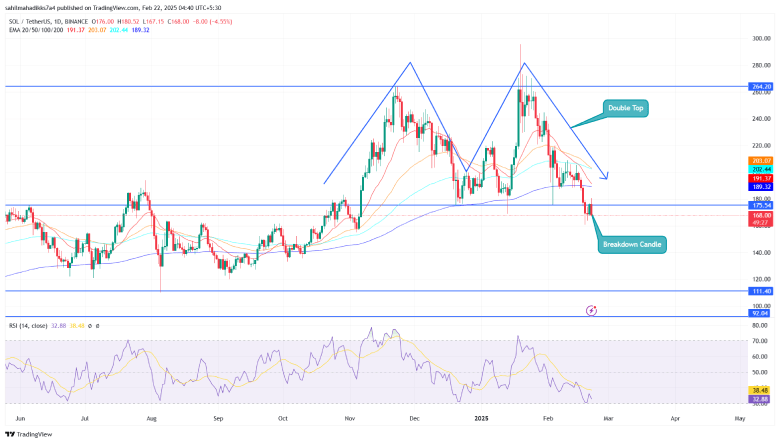The width and height of the screenshot is (780, 443).
Task: Click the orange 203.07 EMA price tag
Action: 761,160
